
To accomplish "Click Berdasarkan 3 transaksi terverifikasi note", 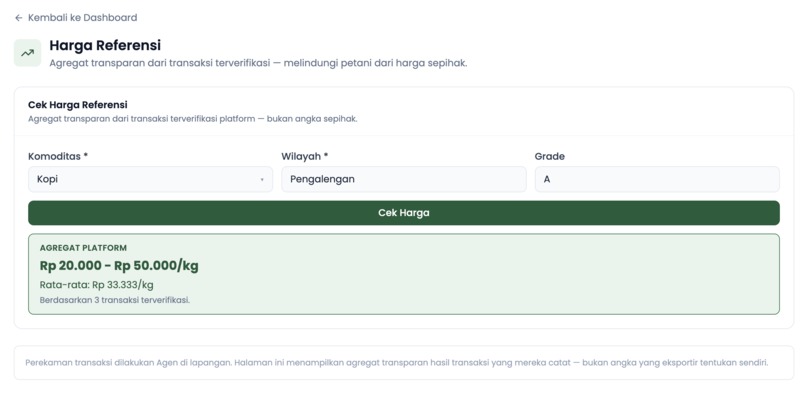I will coord(115,300).
